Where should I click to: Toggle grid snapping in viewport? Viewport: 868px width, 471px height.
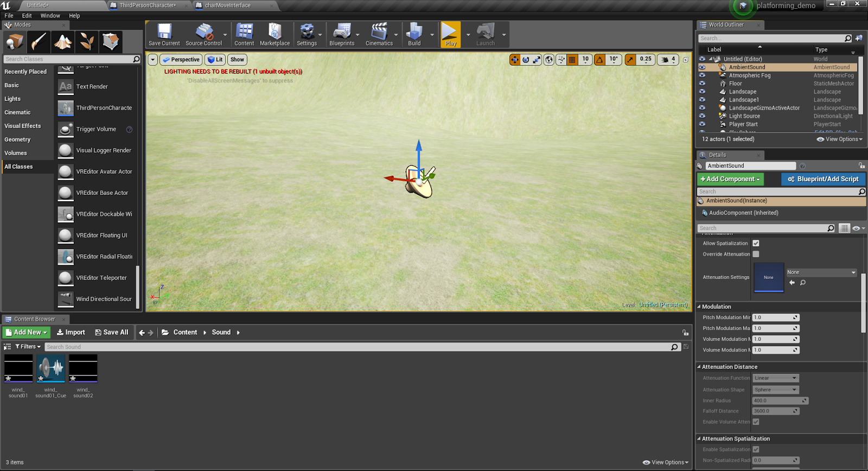point(572,60)
